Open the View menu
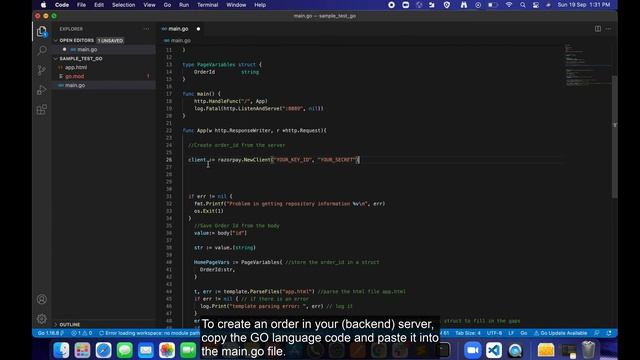Image resolution: width=640 pixels, height=360 pixels. click(x=149, y=5)
